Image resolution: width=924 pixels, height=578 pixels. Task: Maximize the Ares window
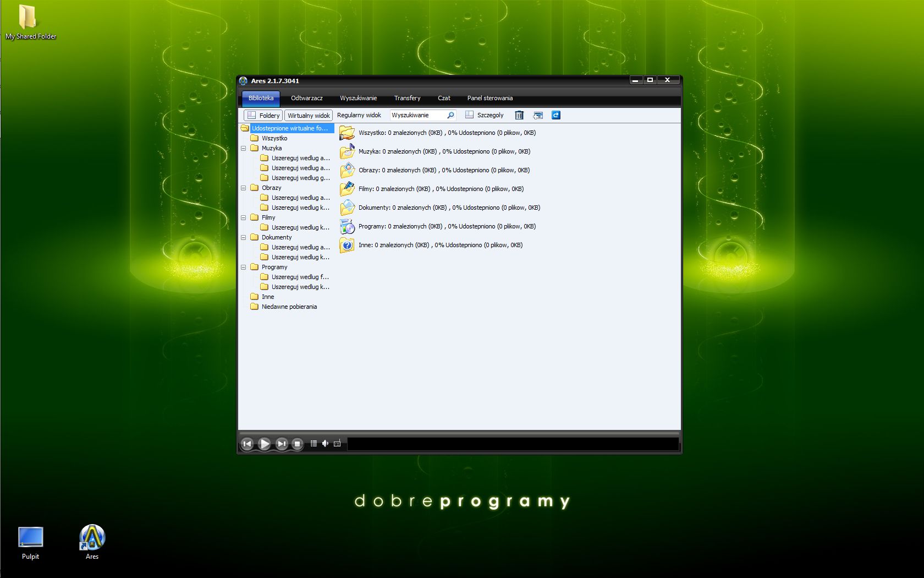[x=650, y=80]
